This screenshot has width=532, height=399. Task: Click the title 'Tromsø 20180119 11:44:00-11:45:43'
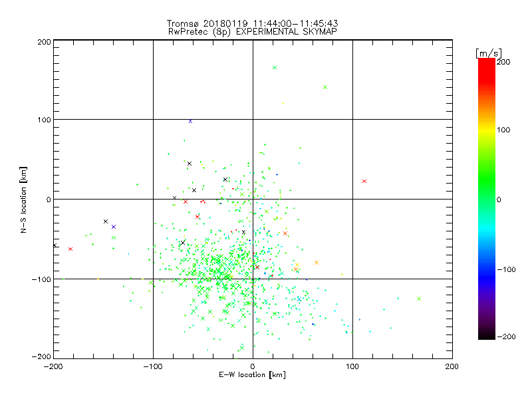(x=252, y=23)
